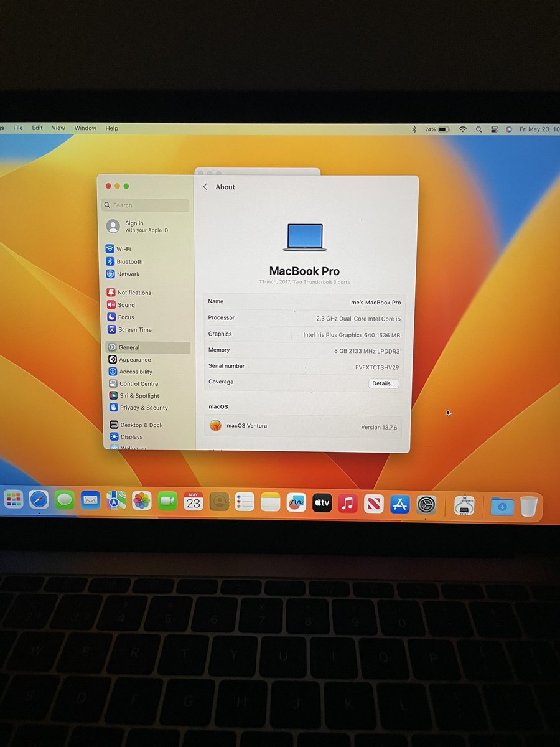Open Wi-Fi settings in the sidebar
The image size is (560, 747).
(x=127, y=248)
